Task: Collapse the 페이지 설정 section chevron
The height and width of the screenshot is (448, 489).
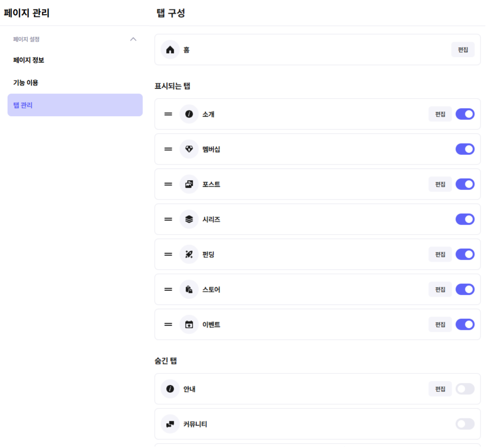Action: click(133, 39)
